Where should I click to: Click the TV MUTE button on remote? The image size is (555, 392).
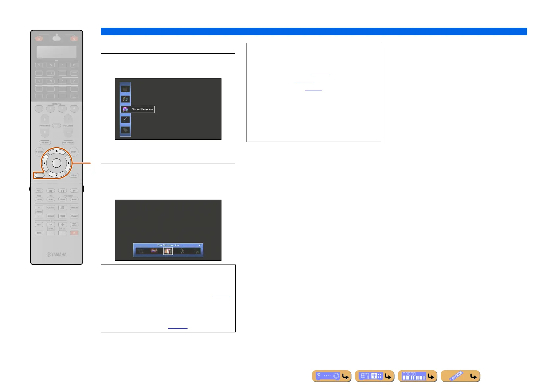click(39, 233)
